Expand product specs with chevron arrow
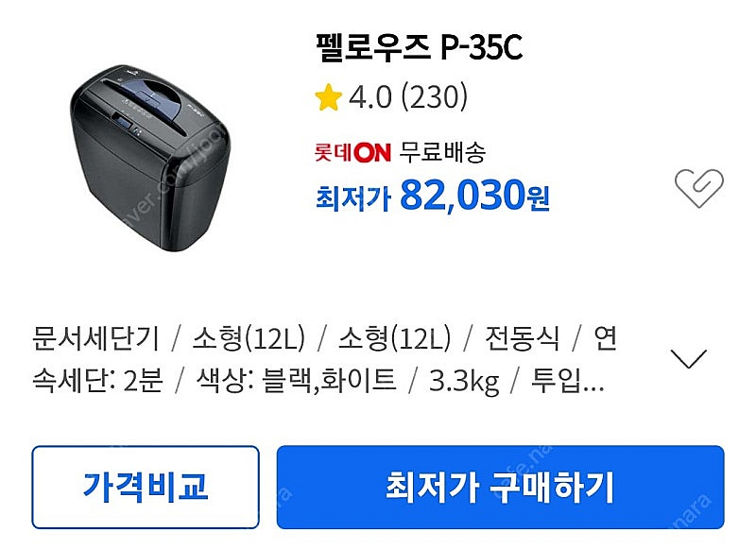The image size is (756, 549). coord(689,359)
